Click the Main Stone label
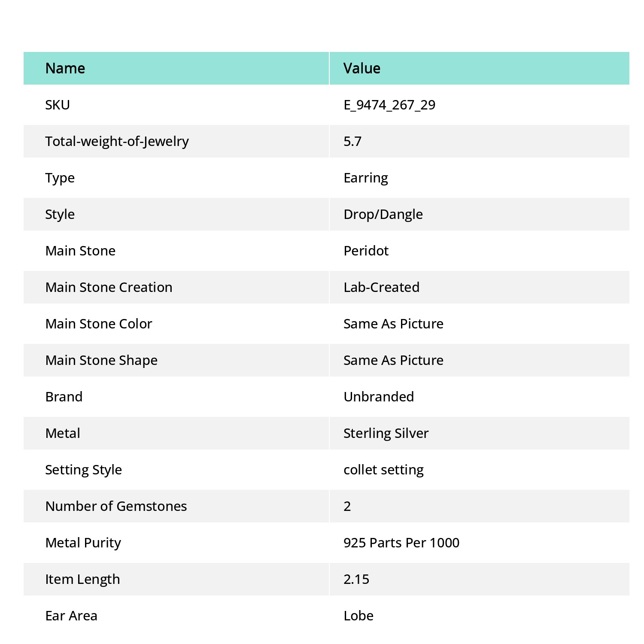Screen dimensions: 644x644 click(x=80, y=251)
